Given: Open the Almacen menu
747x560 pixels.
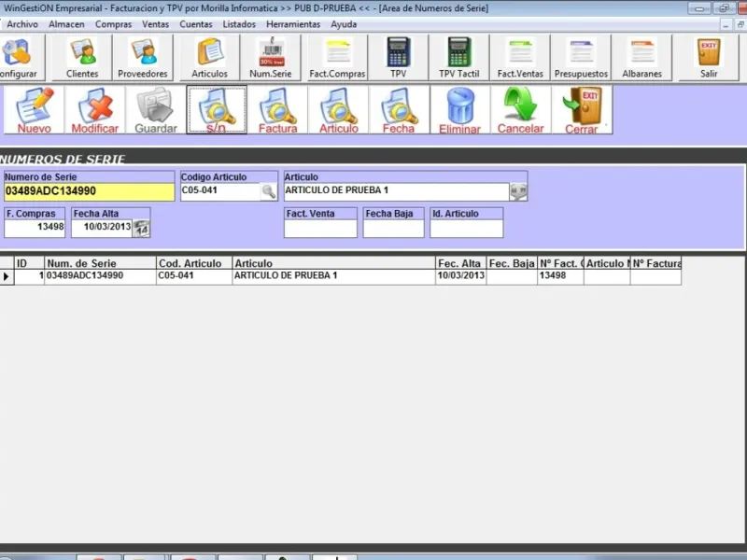Looking at the screenshot, I should click(x=66, y=24).
